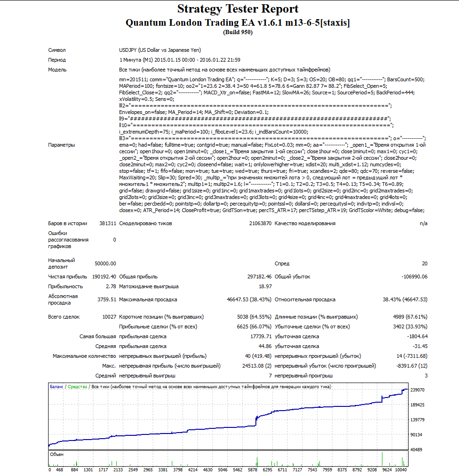
Task: Click largest profitable trade value 17739.71
Action: coord(261,336)
